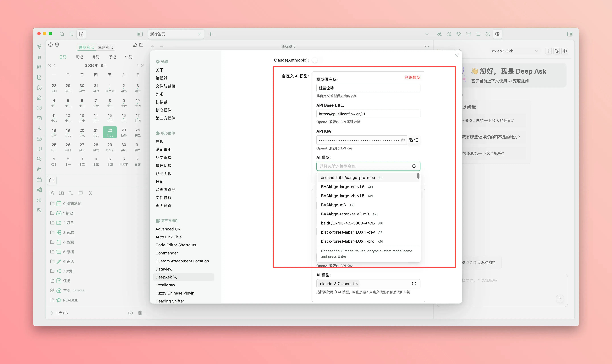Select BAAI/bge-m3 from the model list
This screenshot has width=612, height=364.
pyautogui.click(x=333, y=205)
